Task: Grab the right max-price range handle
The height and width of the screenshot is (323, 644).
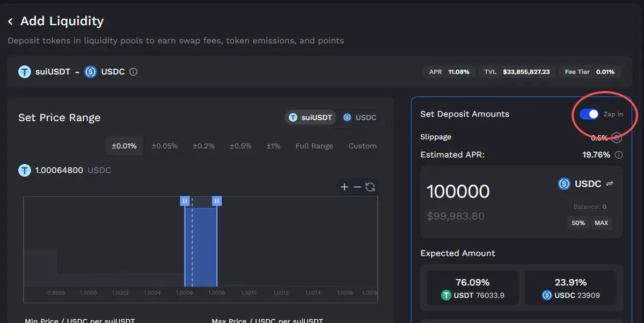Action: click(x=217, y=201)
